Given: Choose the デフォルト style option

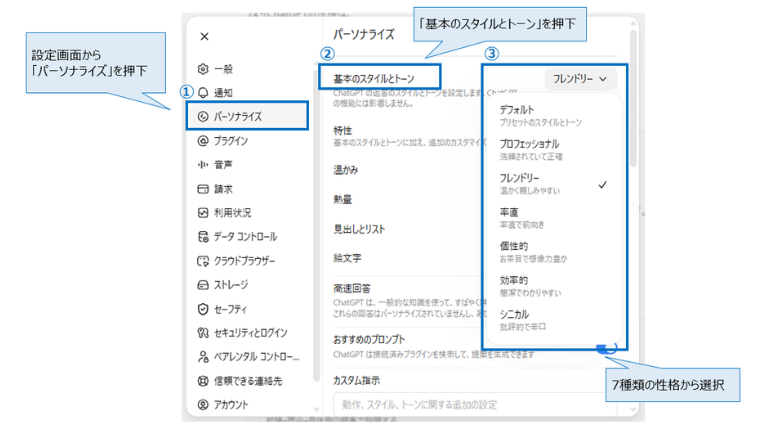Looking at the screenshot, I should pyautogui.click(x=554, y=115).
